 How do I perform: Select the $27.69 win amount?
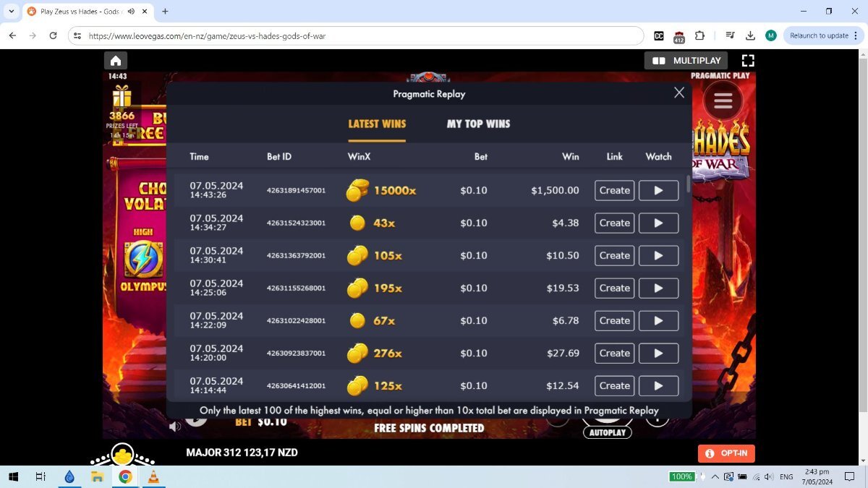(x=563, y=353)
